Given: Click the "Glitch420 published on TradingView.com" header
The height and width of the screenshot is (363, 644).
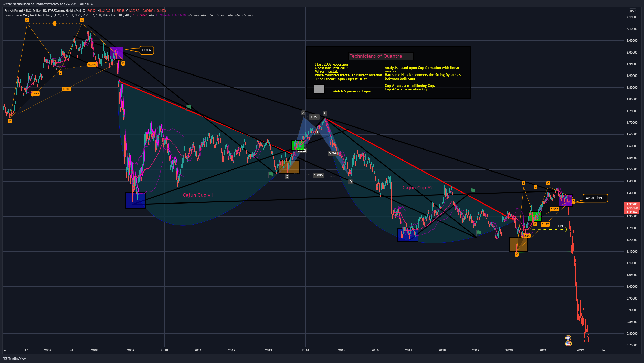Looking at the screenshot, I should [48, 4].
